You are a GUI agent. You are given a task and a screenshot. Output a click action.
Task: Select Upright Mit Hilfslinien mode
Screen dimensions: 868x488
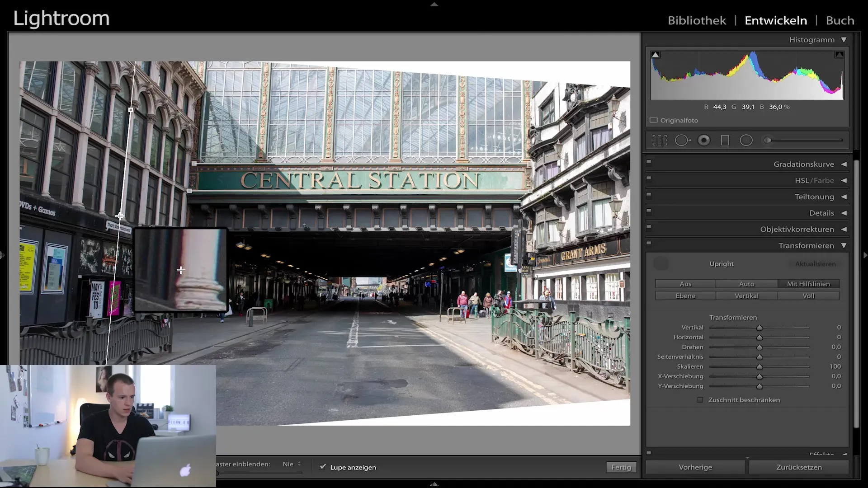[x=808, y=284]
